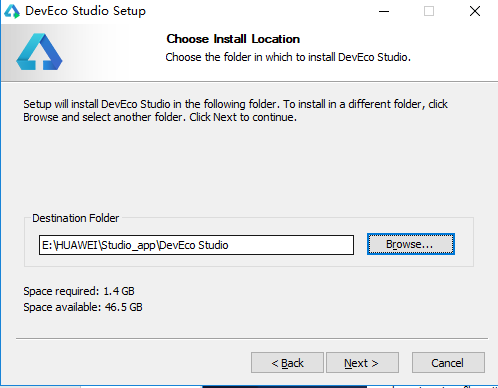Close the DevEco Studio Setup window

475,11
